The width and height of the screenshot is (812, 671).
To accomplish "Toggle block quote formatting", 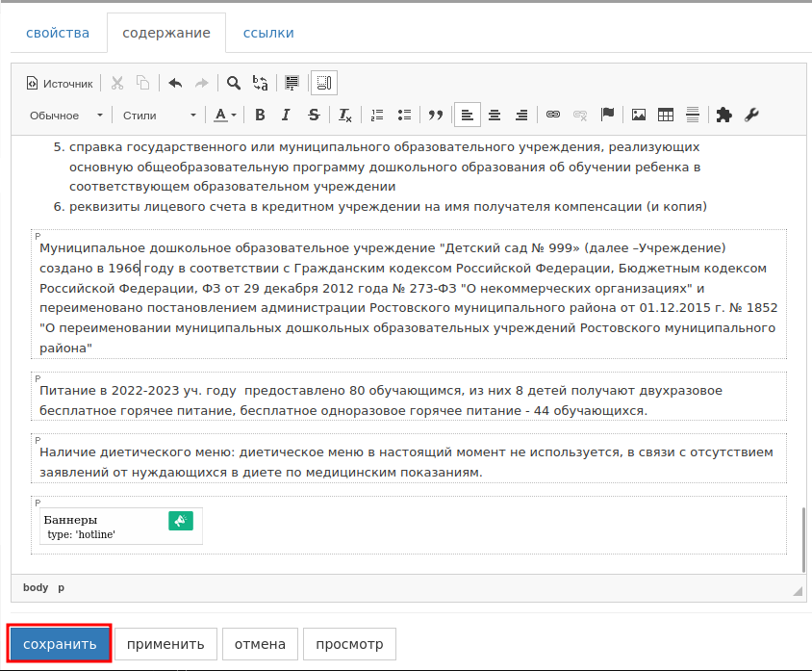I will [436, 116].
